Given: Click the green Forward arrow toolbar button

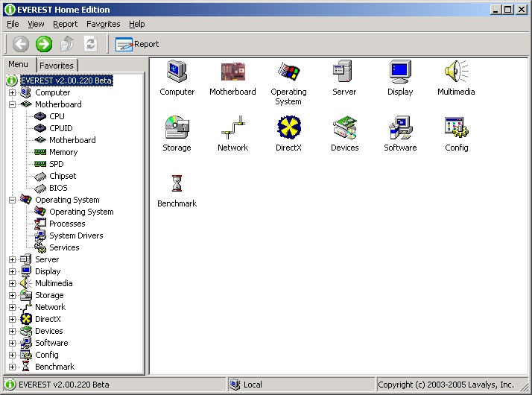Looking at the screenshot, I should click(44, 44).
